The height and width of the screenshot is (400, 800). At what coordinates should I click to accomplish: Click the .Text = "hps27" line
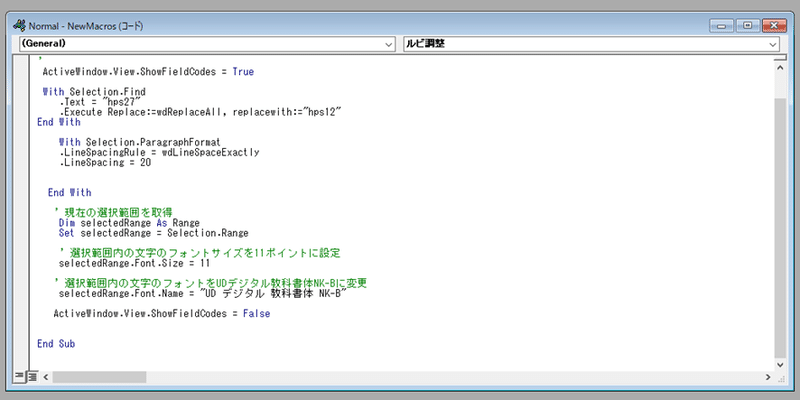point(99,102)
